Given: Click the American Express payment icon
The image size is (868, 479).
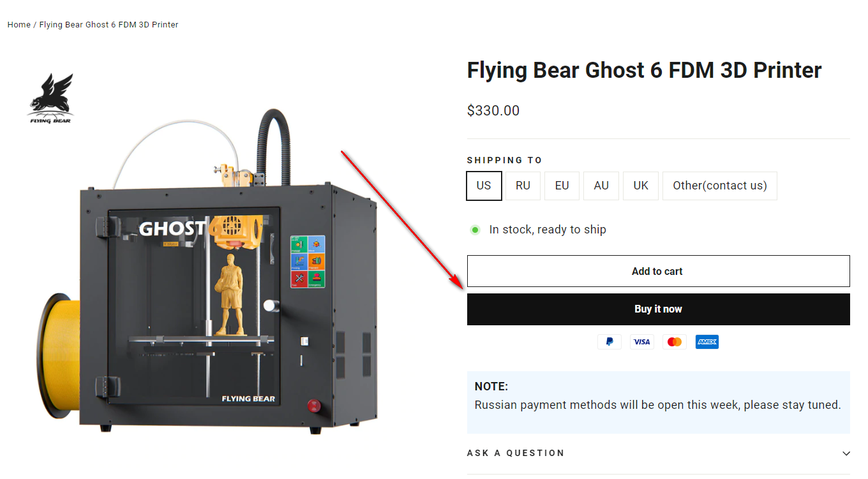Looking at the screenshot, I should pos(707,342).
